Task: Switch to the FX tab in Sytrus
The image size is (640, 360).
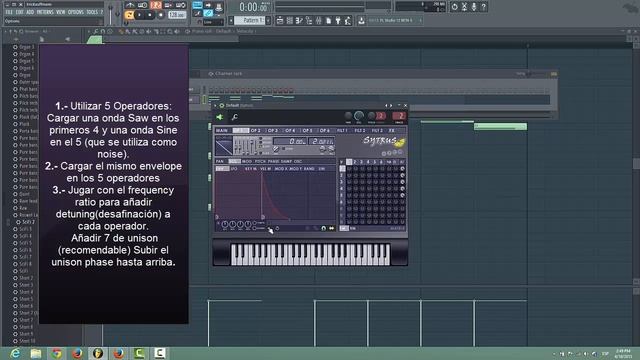Action: 391,130
